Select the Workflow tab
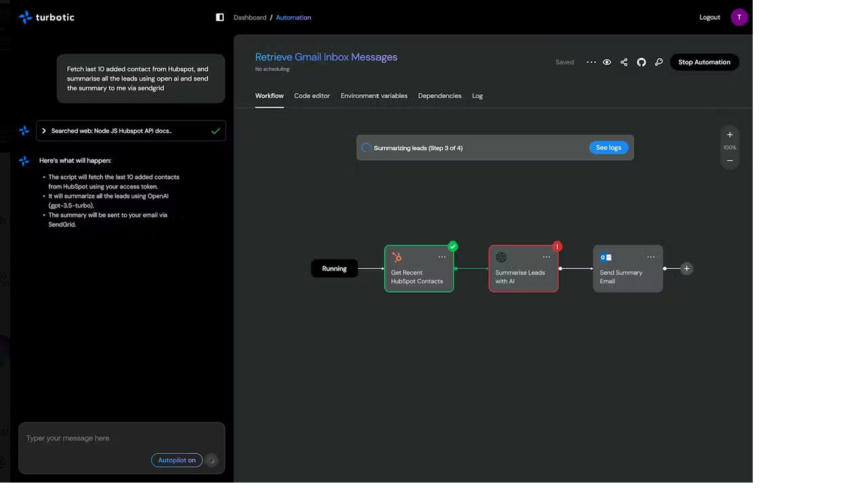Image resolution: width=868 pixels, height=488 pixels. [269, 96]
